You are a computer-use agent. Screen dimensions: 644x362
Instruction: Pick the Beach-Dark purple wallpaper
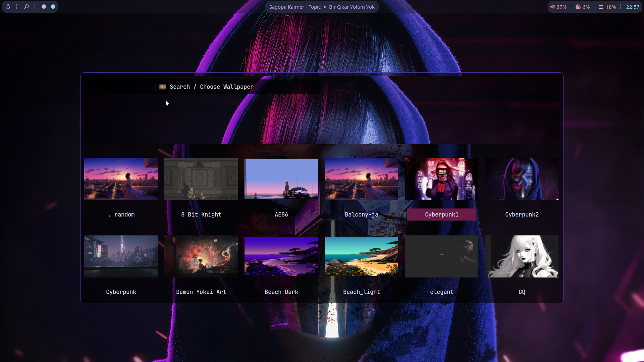point(281,256)
